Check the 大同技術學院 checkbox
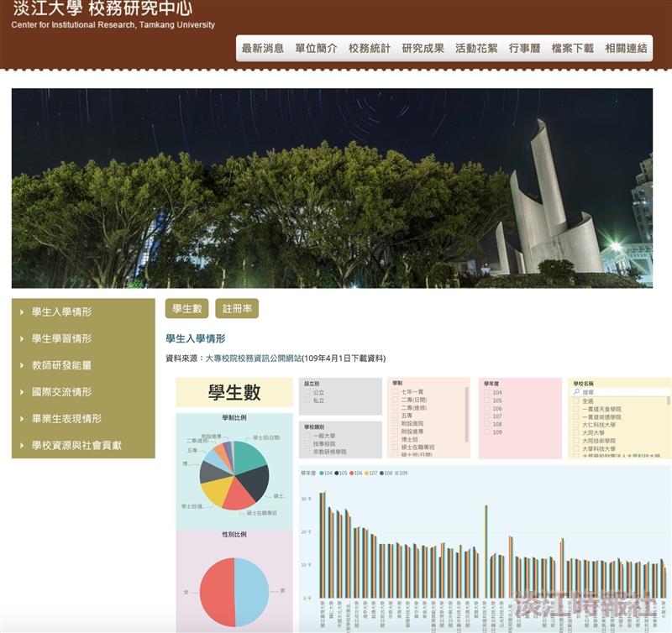The height and width of the screenshot is (633, 672). [x=576, y=441]
